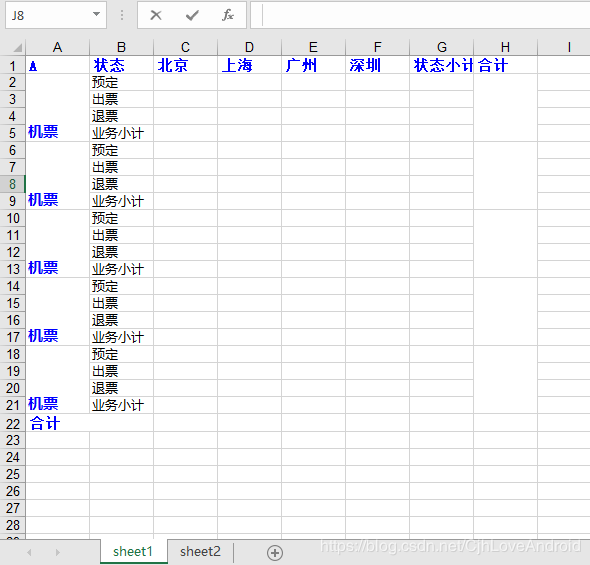
Task: Click the previous sheet navigation arrow
Action: [x=29, y=552]
